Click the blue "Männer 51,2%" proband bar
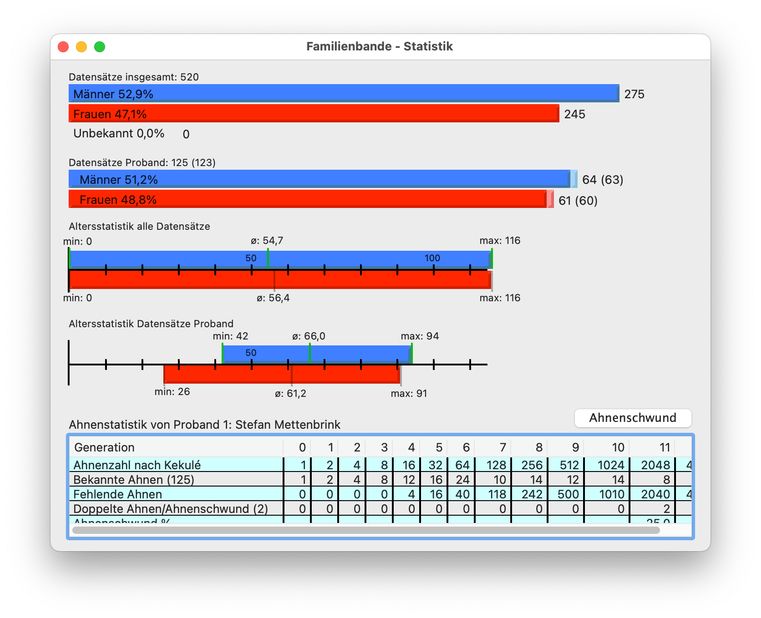Screen dimensions: 761x618 (320, 180)
